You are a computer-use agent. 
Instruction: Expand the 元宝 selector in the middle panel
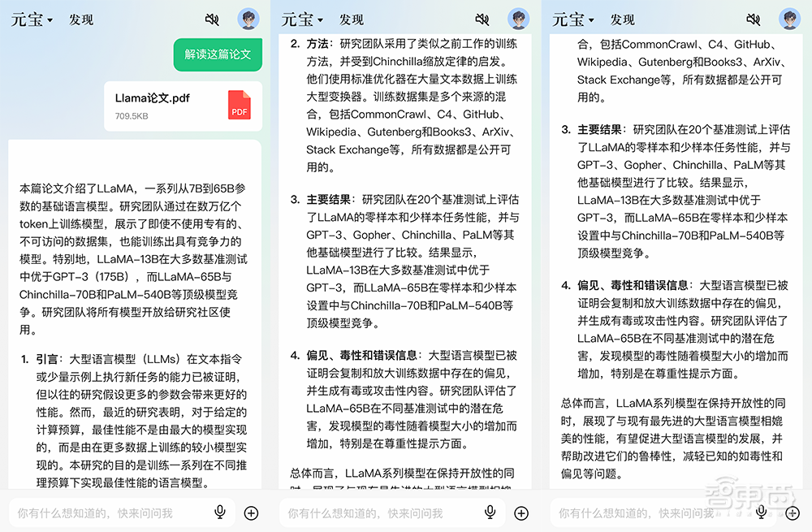[302, 19]
